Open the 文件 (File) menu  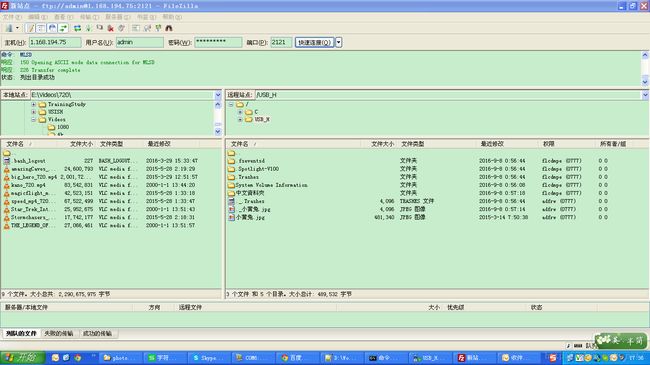(12, 17)
